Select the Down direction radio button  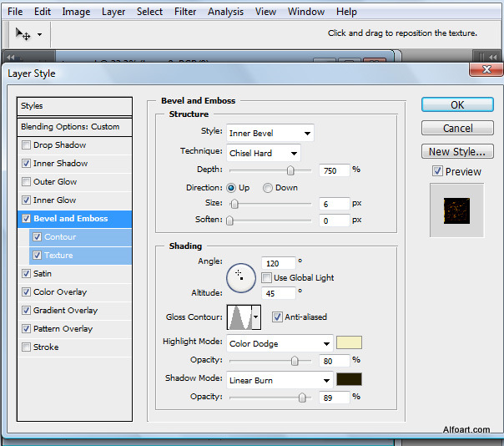point(268,188)
